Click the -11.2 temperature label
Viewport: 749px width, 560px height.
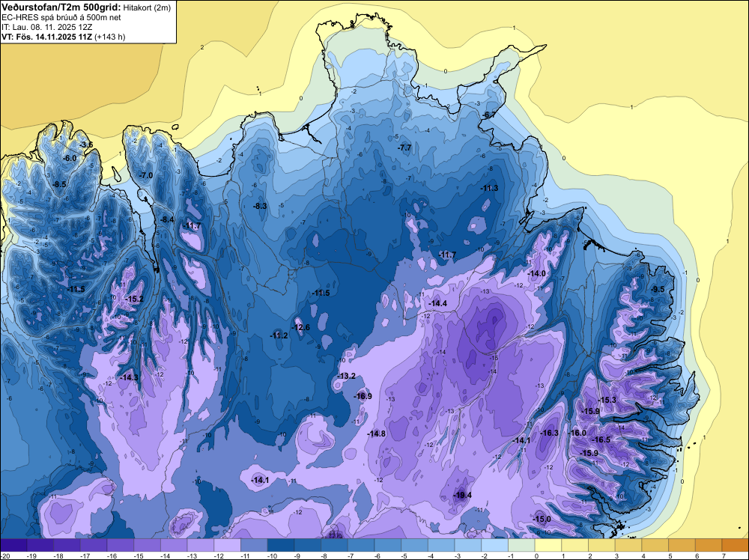tap(279, 335)
